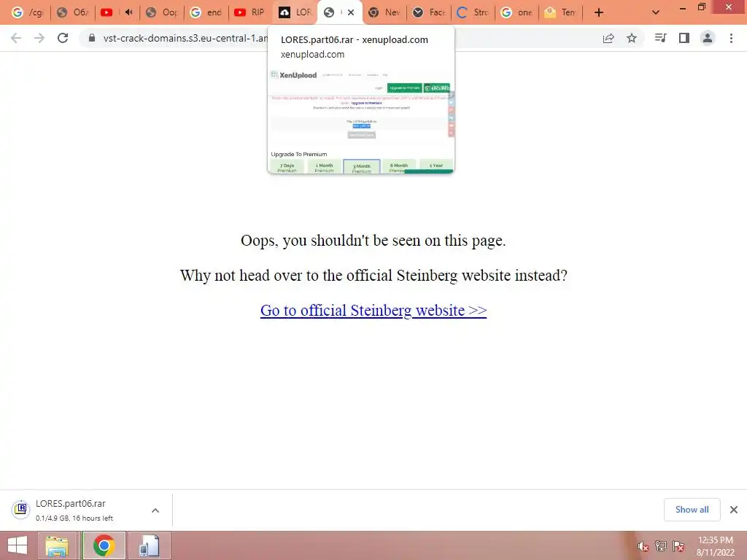Go forward to the next page
747x560 pixels.
pos(39,38)
